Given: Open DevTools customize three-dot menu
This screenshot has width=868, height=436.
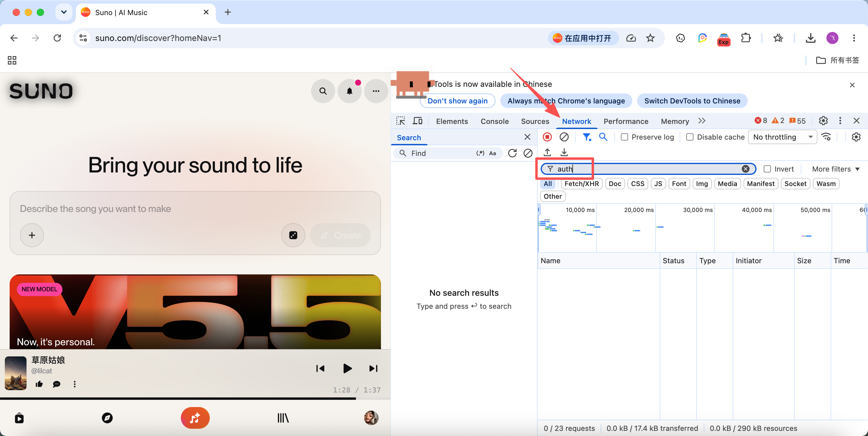Looking at the screenshot, I should (x=840, y=121).
